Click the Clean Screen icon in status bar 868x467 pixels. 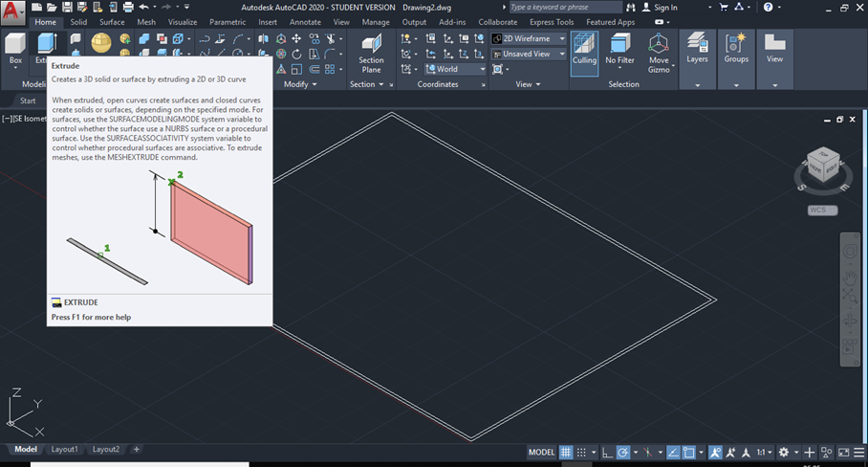(843, 453)
